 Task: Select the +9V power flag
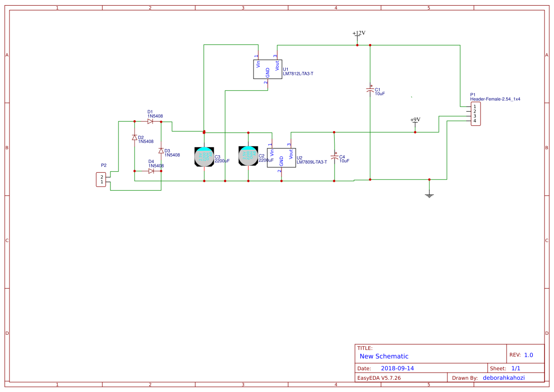click(415, 121)
